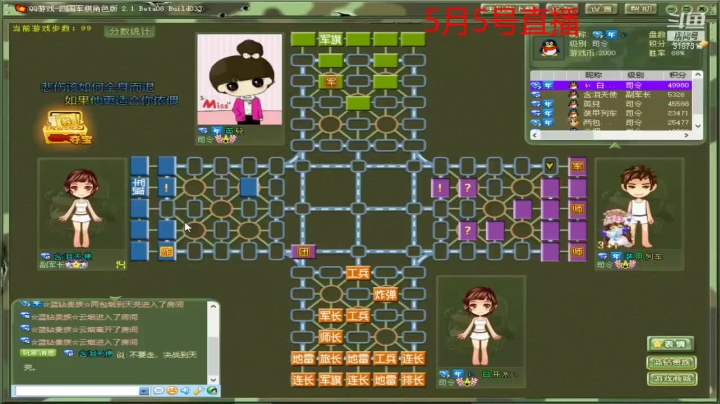The image size is (720, 404).
Task: Select the highlighted player row with 49980
Action: pyautogui.click(x=611, y=85)
